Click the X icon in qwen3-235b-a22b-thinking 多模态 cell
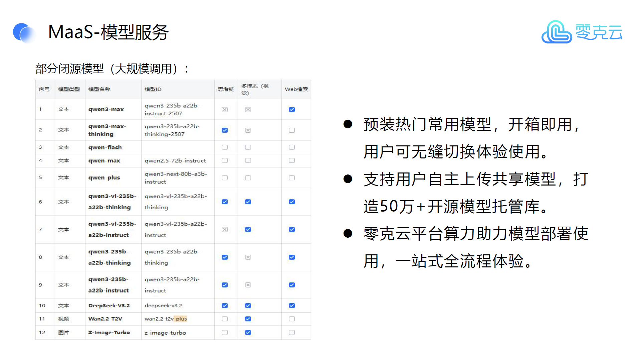The image size is (644, 357). click(x=248, y=257)
